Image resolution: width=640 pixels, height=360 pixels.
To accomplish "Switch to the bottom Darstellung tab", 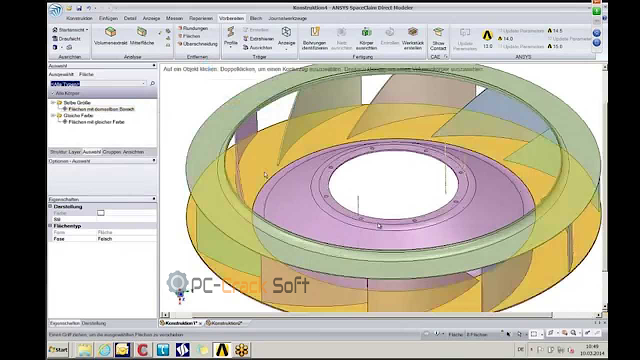I will point(94,323).
